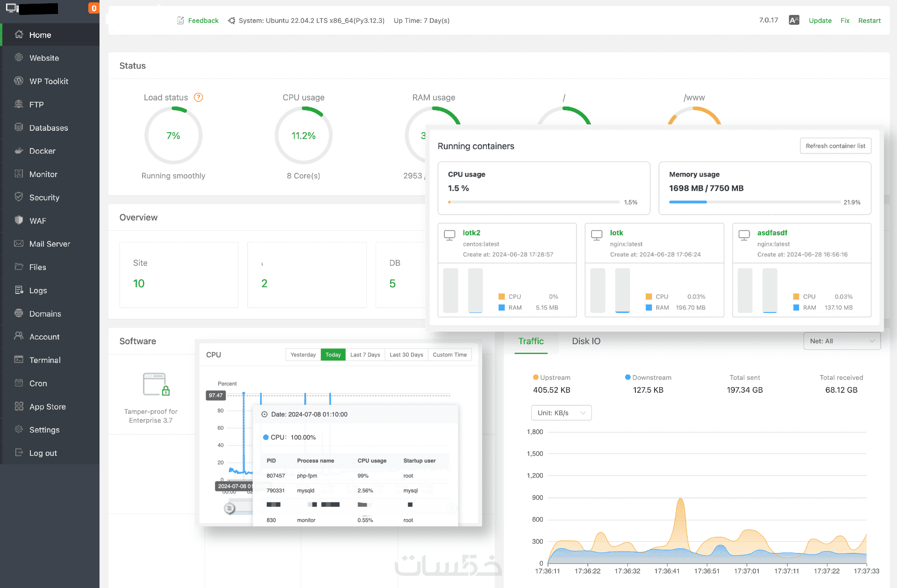Viewport: 897px width, 588px height.
Task: Choose Custom Time range selector
Action: click(449, 355)
